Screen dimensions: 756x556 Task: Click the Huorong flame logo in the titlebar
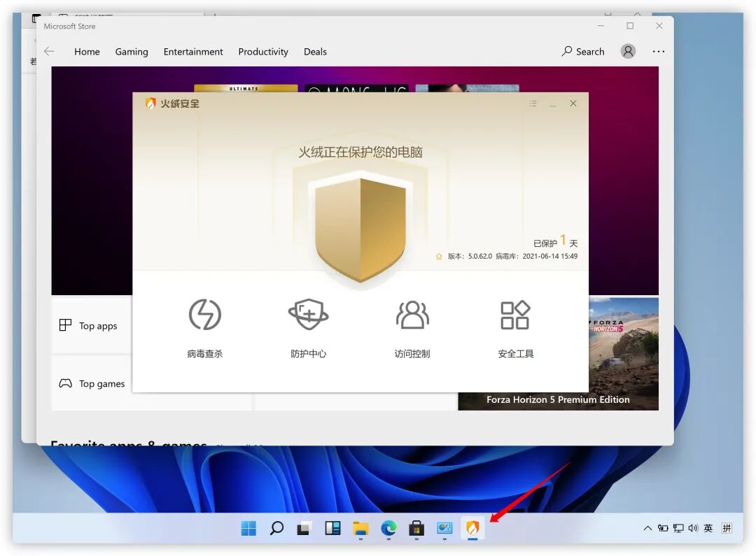pyautogui.click(x=151, y=103)
